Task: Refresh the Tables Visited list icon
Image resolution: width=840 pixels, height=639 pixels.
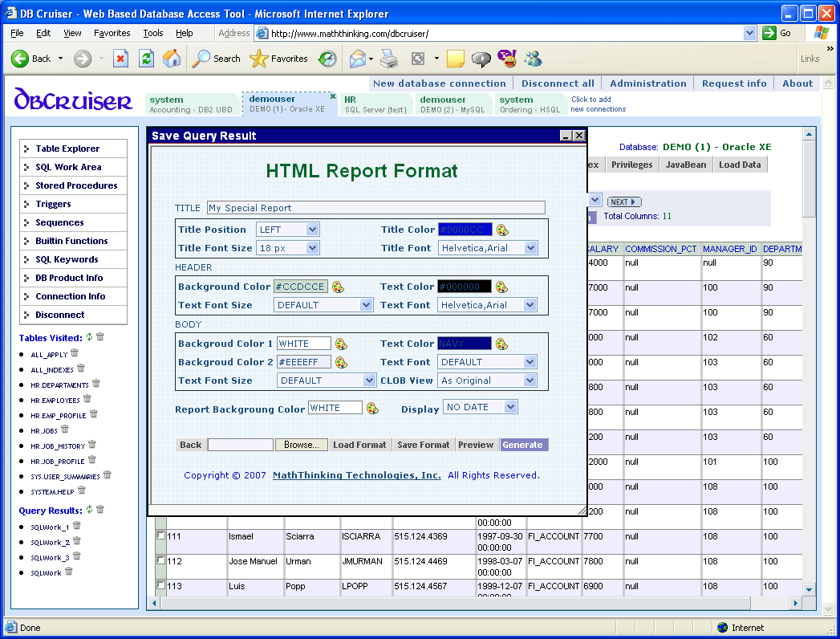Action: [90, 337]
